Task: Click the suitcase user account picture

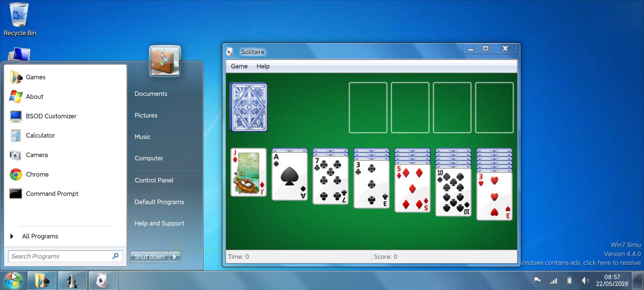Action: click(165, 61)
